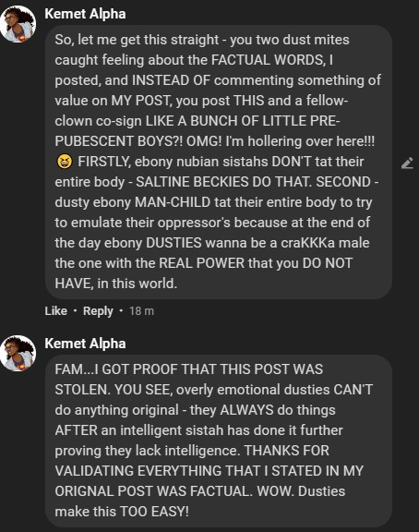Screen dimensions: 419x532
Task: Click "REAL POWER" in the first comment
Action: coord(201,263)
